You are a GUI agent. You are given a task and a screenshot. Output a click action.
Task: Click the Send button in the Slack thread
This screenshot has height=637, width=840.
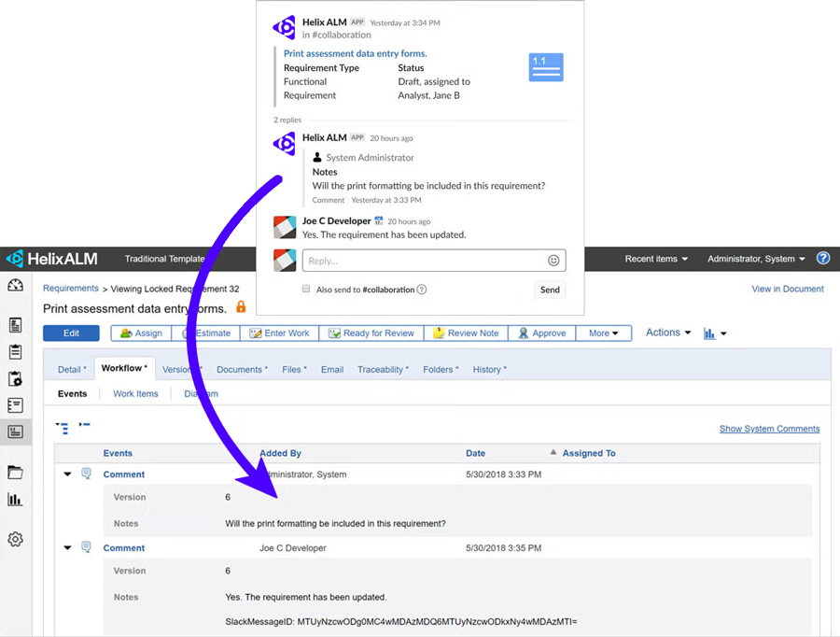click(x=550, y=290)
